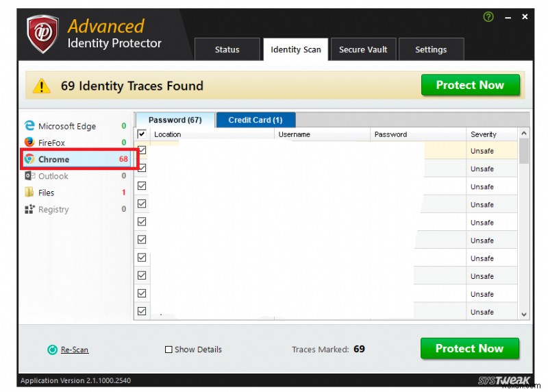
Task: Click the Advanced Identity Protector shield logo
Action: (x=42, y=34)
